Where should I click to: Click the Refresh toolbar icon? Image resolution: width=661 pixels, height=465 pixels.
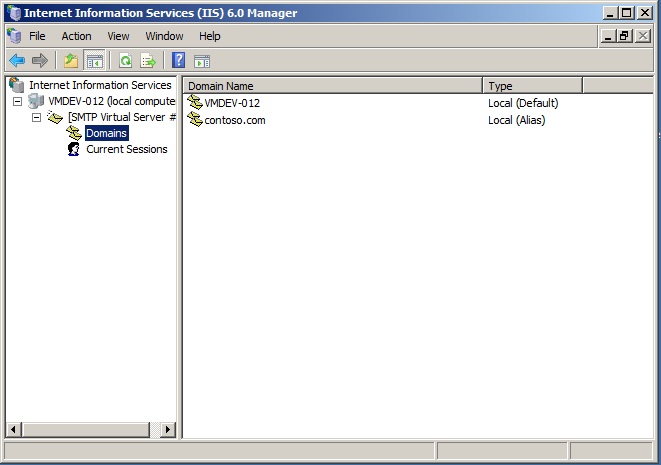125,61
